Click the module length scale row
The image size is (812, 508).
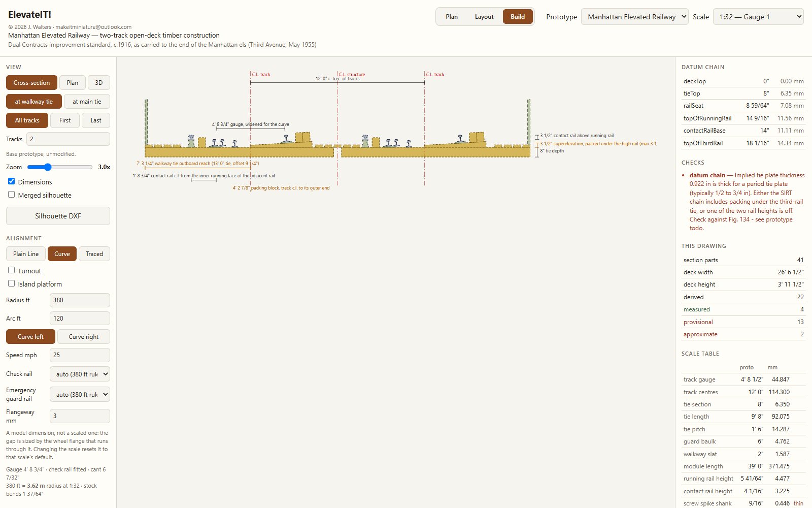[743, 466]
